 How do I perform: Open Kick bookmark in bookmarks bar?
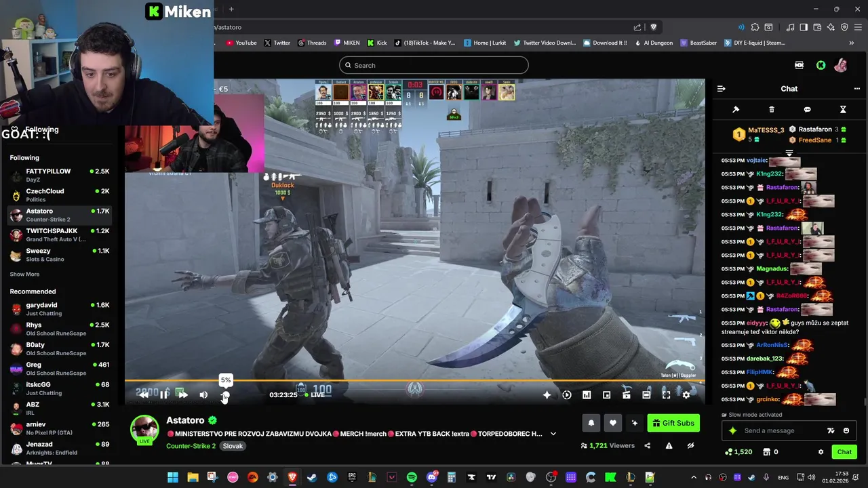tap(377, 43)
